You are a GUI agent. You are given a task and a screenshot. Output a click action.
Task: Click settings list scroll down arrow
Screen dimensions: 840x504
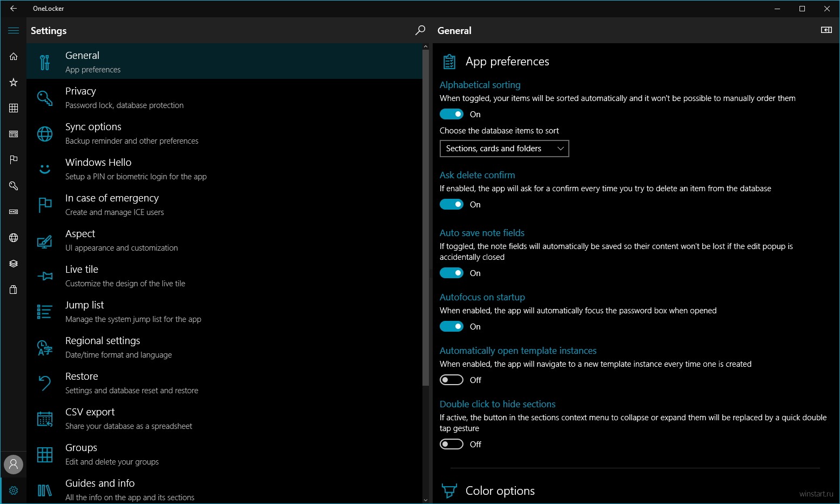click(x=426, y=500)
